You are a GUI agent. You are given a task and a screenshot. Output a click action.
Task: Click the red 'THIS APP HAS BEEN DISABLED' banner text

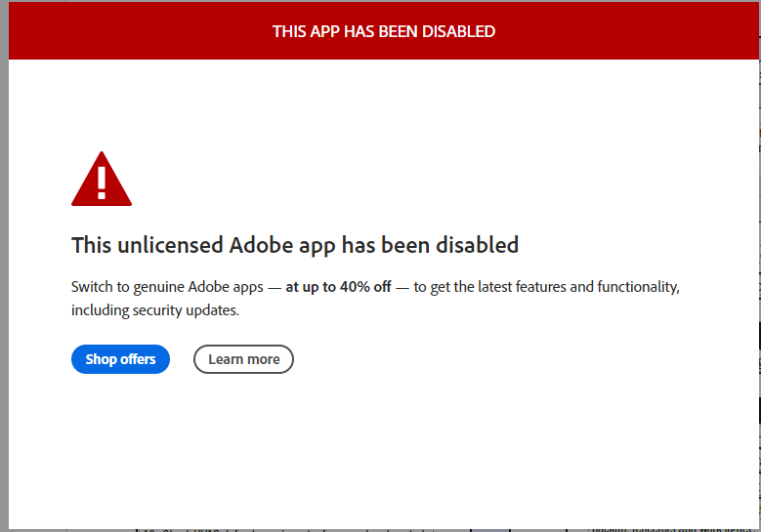pos(383,31)
